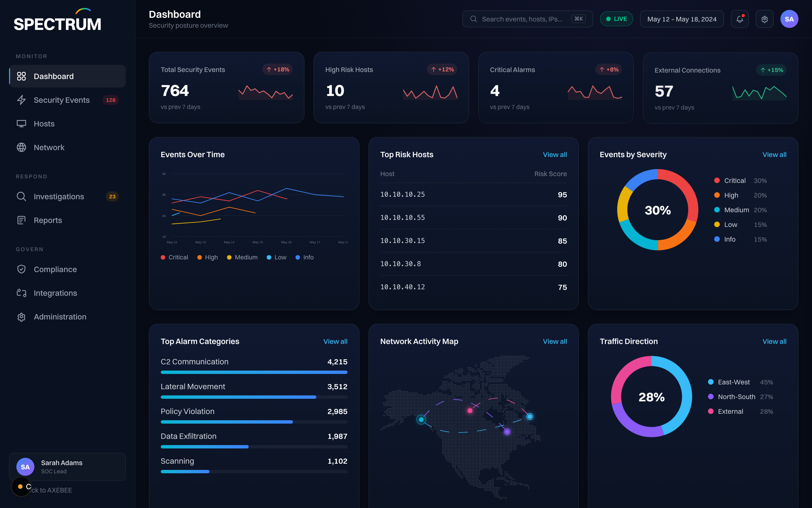Select host row 10.10.40.12
Screen dimensions: 812x508
473,287
